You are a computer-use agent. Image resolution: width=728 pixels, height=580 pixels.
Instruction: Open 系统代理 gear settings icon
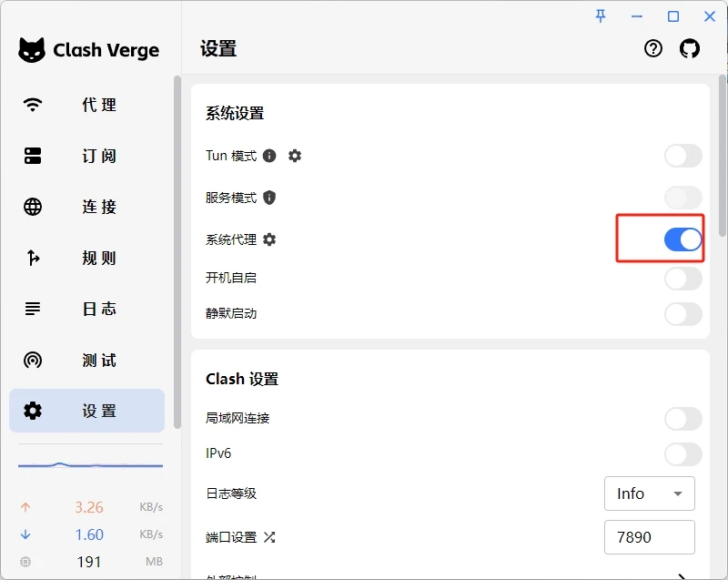click(x=269, y=239)
